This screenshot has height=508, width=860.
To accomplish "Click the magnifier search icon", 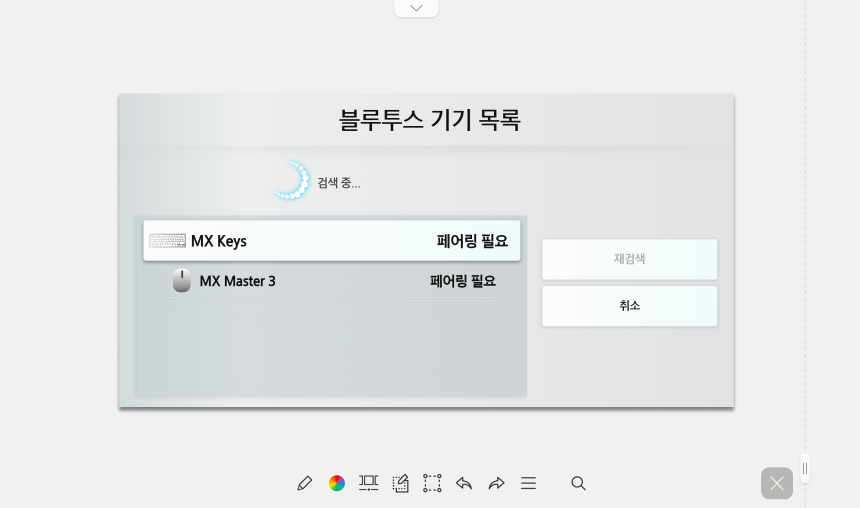I will 578,483.
